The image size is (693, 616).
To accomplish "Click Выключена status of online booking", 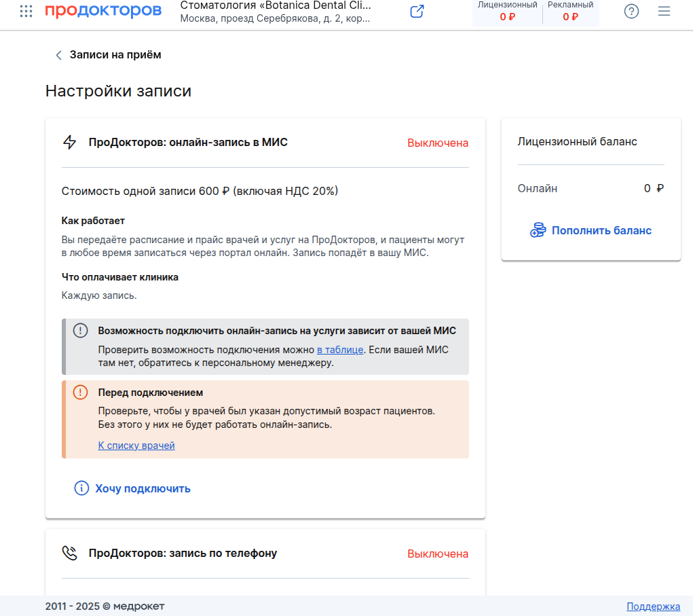I will tap(438, 143).
